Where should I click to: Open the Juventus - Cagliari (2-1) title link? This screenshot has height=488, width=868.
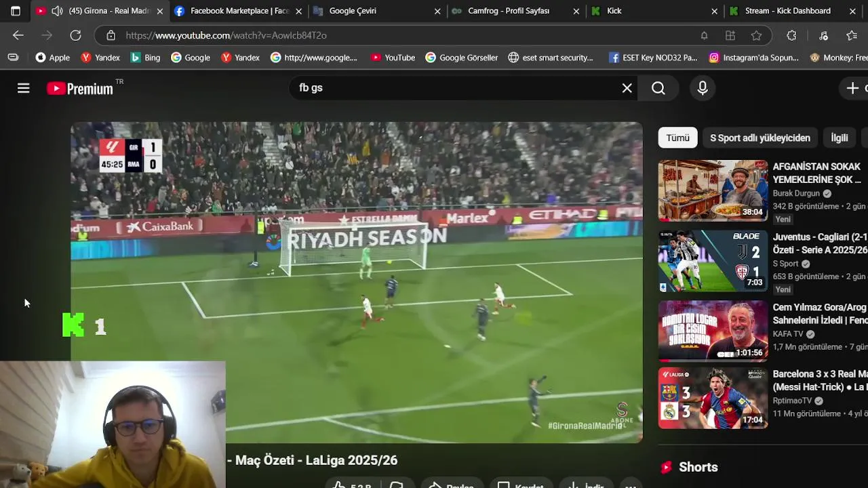pyautogui.click(x=821, y=243)
